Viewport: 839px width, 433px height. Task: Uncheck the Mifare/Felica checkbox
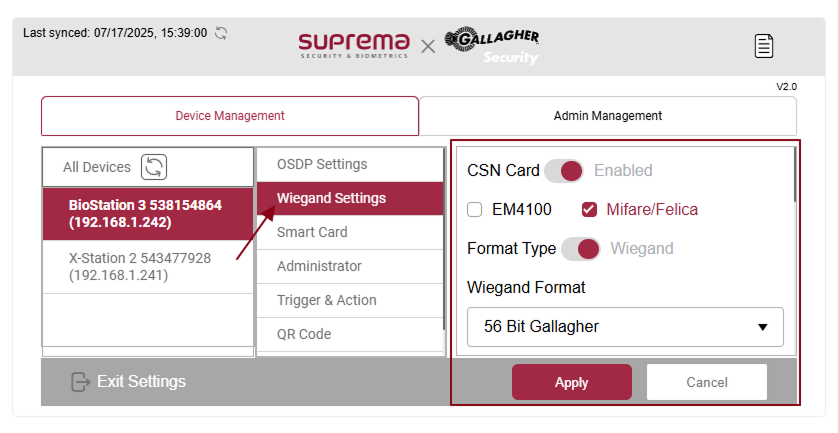coord(589,210)
